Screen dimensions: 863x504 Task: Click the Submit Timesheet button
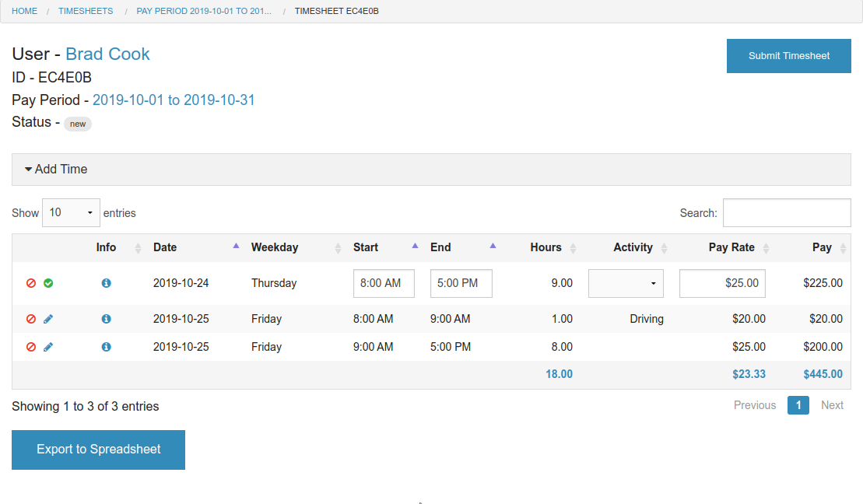[788, 56]
